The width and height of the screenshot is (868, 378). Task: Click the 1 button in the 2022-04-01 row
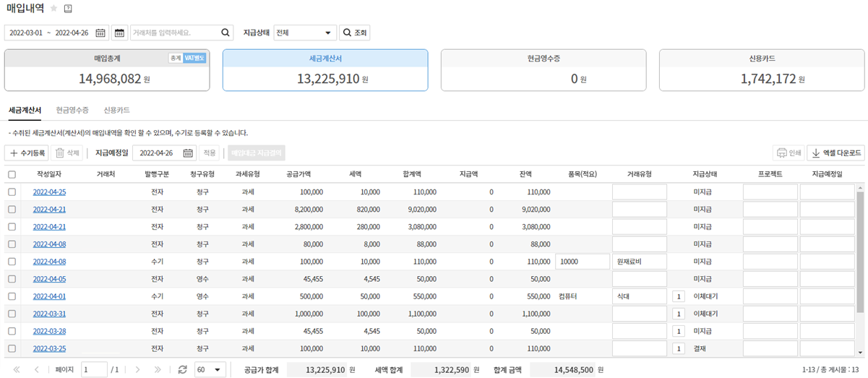point(679,296)
